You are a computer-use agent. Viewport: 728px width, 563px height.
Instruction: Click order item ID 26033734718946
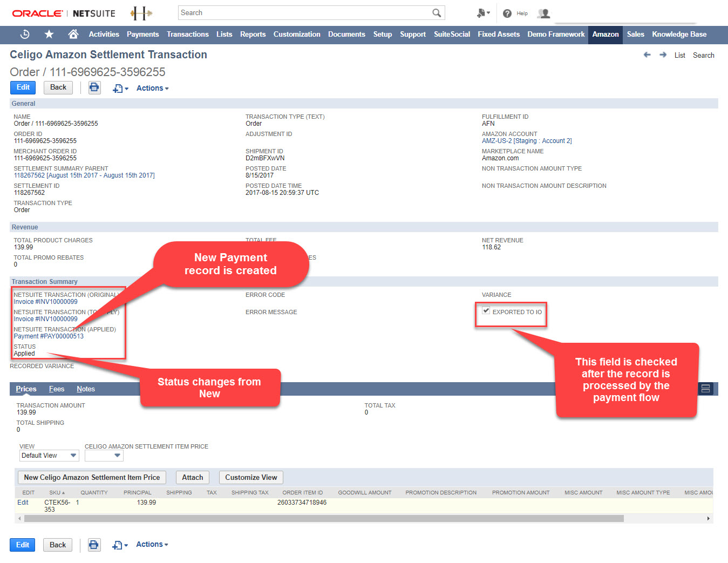[x=302, y=503]
